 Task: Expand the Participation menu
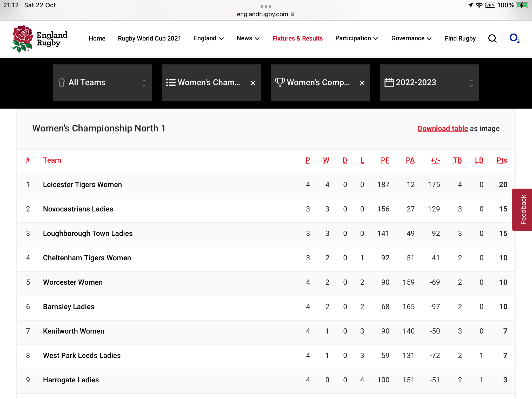[357, 38]
